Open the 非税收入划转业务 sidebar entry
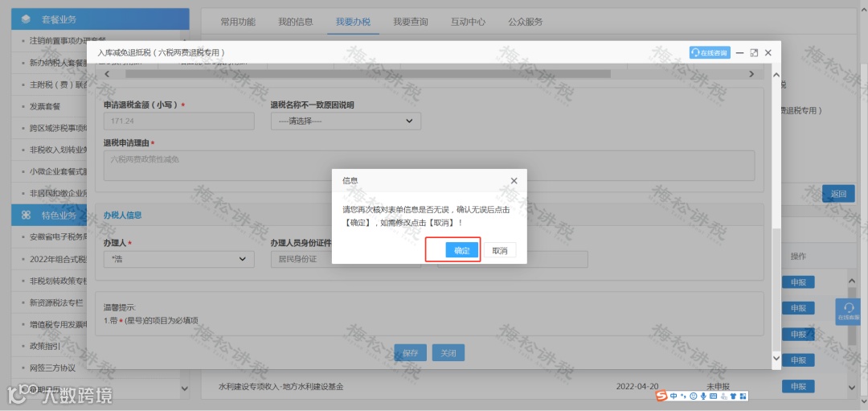 tap(58, 150)
